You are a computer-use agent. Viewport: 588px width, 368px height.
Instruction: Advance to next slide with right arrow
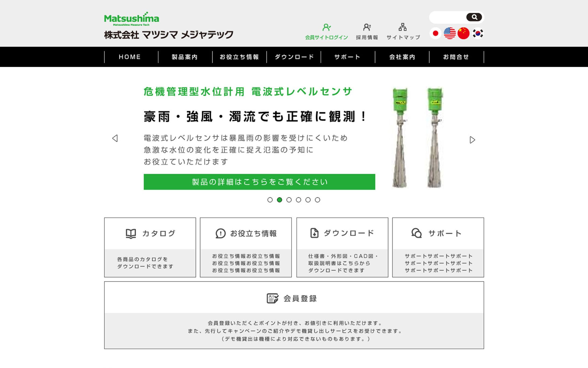(x=472, y=140)
